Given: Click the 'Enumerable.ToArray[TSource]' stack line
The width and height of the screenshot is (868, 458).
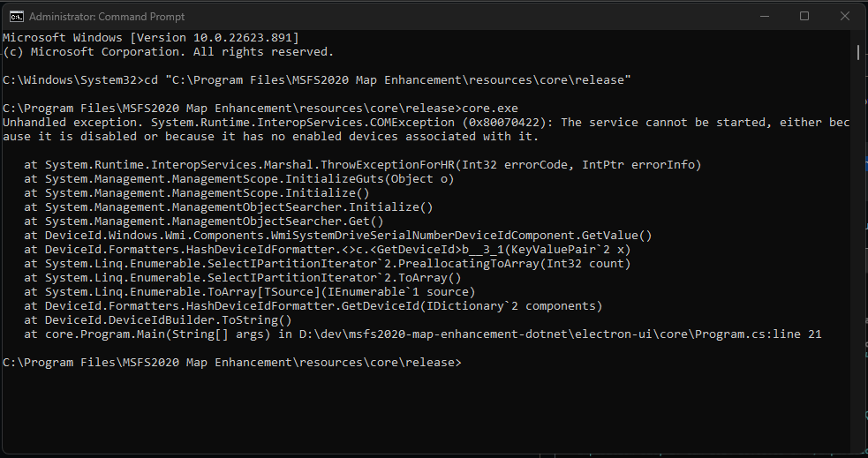Looking at the screenshot, I should point(249,291).
